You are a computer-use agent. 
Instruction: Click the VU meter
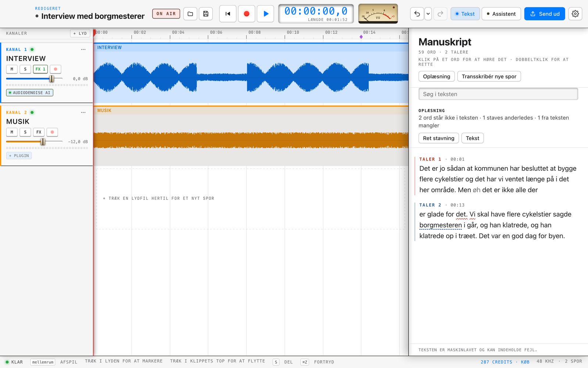point(378,14)
